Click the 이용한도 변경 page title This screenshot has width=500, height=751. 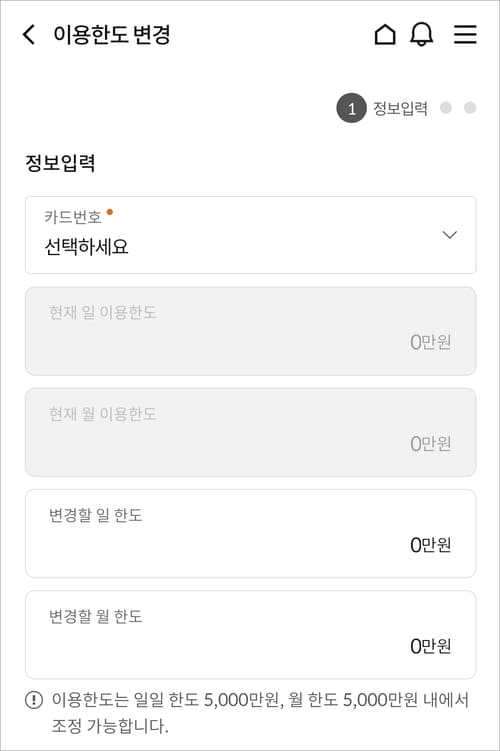tap(112, 34)
